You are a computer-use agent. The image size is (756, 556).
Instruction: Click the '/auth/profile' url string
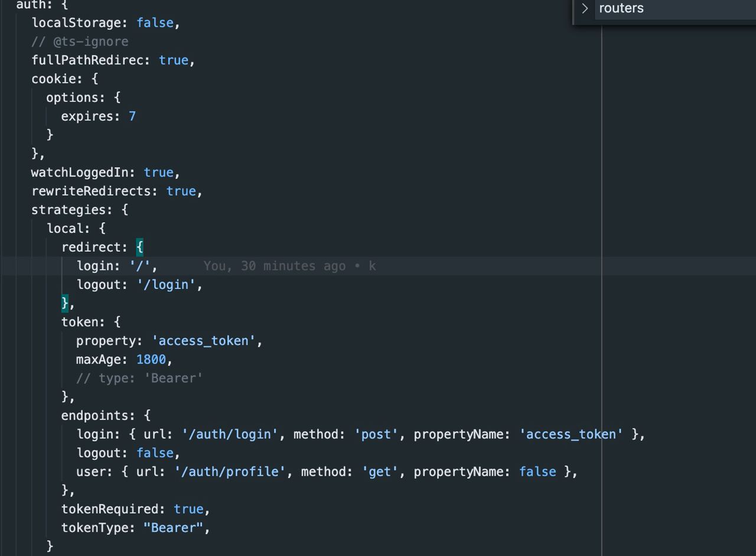coord(230,472)
